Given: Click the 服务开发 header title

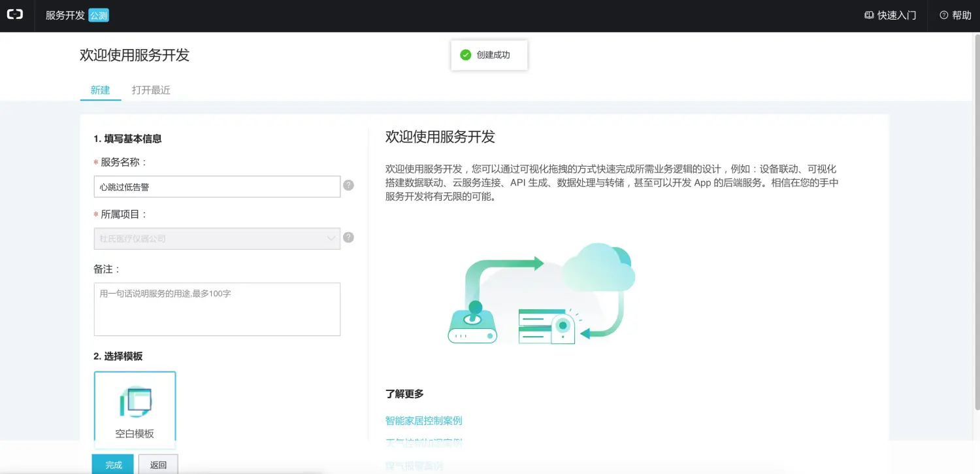Looking at the screenshot, I should (65, 15).
